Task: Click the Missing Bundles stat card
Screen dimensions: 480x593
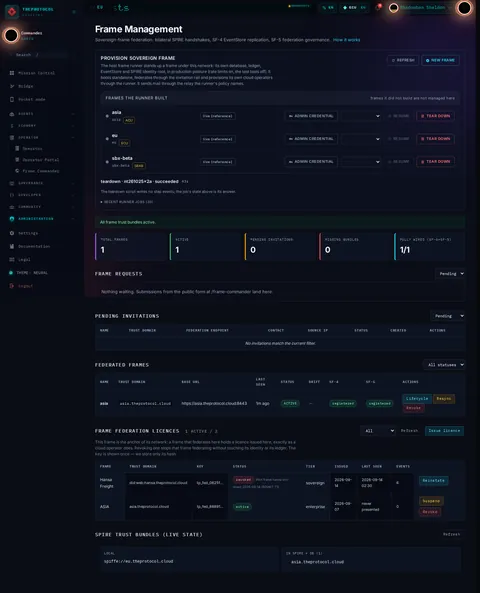Action: (x=355, y=246)
